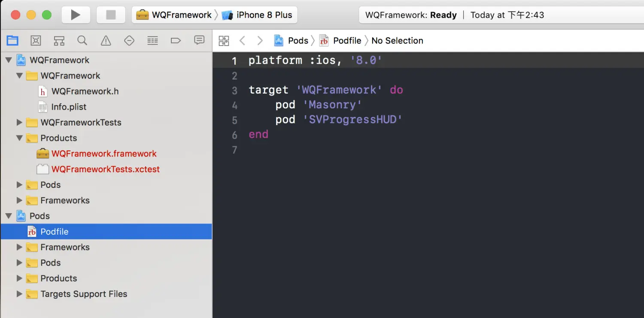Click the ruby Podfile icon in jump bar
The width and height of the screenshot is (644, 318).
click(324, 41)
